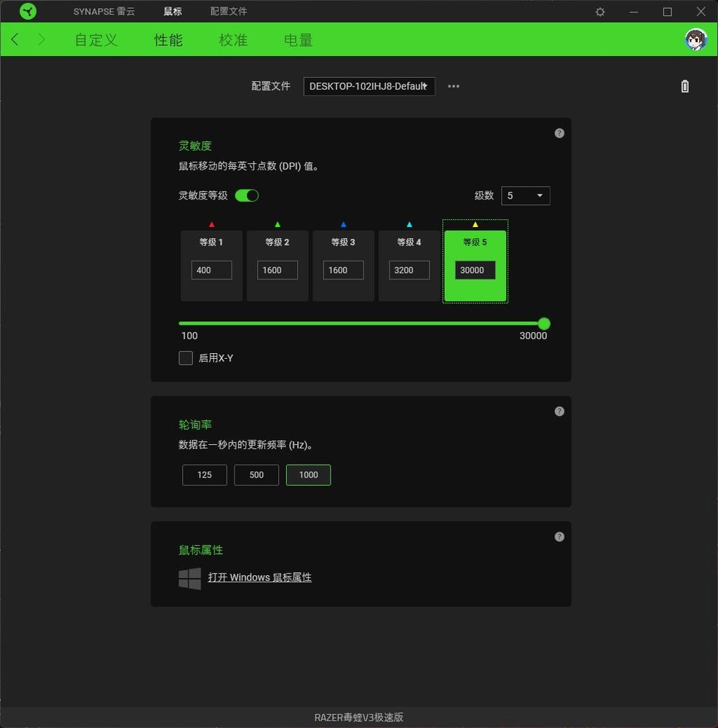Screen dimensions: 718x728
Task: Click the 等级 2 DPI input field
Action: pyautogui.click(x=277, y=270)
